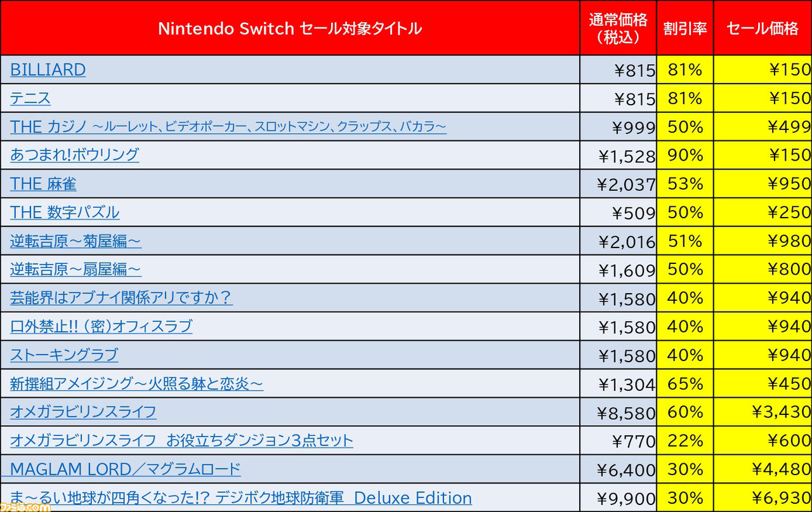
Task: Open 新撰組アメイジング link
Action: 136,384
